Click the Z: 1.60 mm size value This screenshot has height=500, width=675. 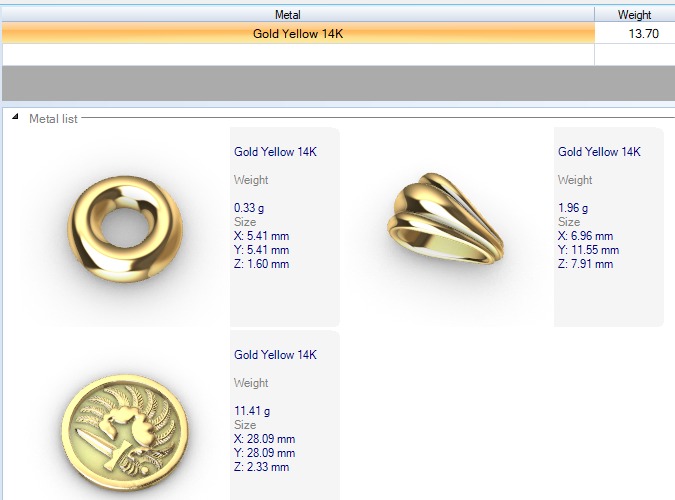tap(261, 264)
